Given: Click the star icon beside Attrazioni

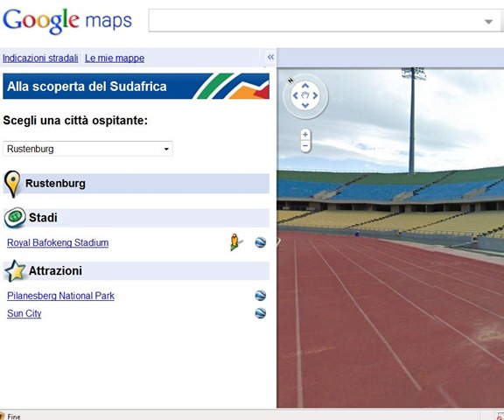Looking at the screenshot, I should (x=15, y=271).
